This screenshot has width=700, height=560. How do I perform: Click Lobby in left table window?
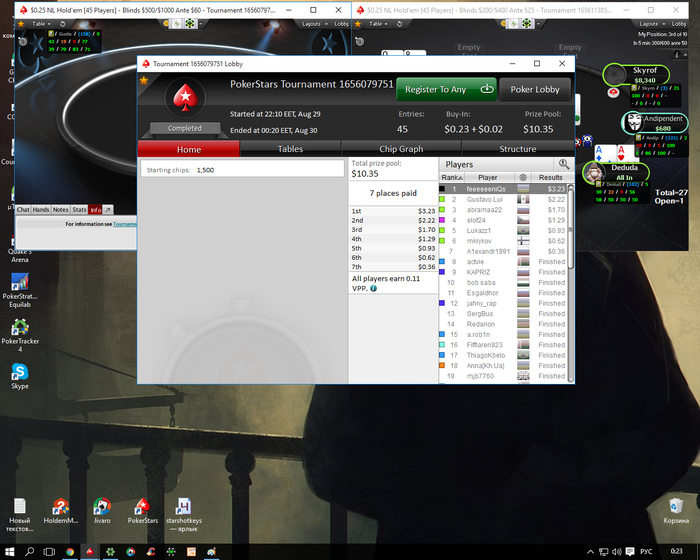point(341,24)
